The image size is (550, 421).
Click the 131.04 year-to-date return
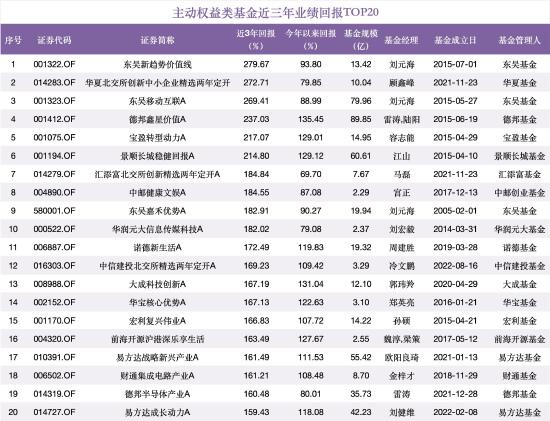(x=311, y=284)
